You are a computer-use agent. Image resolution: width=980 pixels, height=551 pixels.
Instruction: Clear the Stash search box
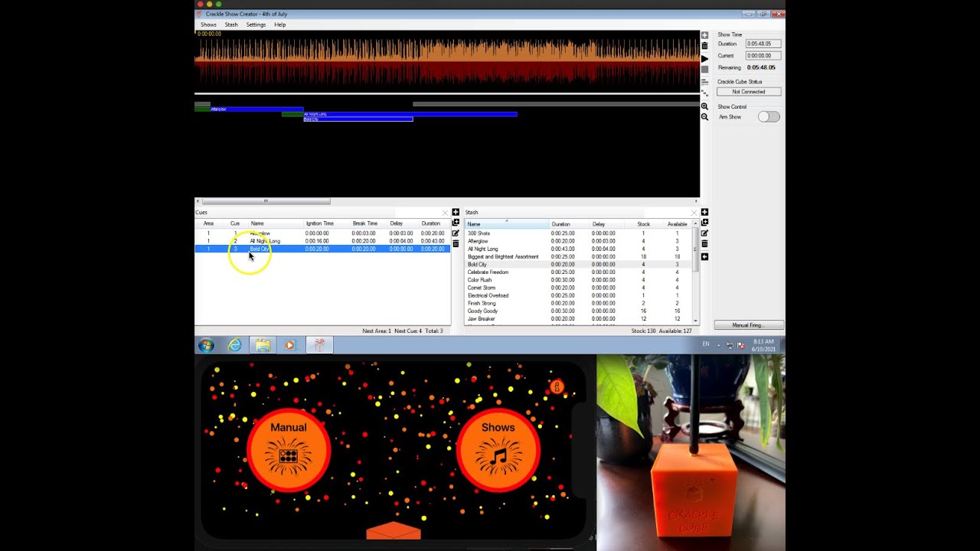(694, 213)
